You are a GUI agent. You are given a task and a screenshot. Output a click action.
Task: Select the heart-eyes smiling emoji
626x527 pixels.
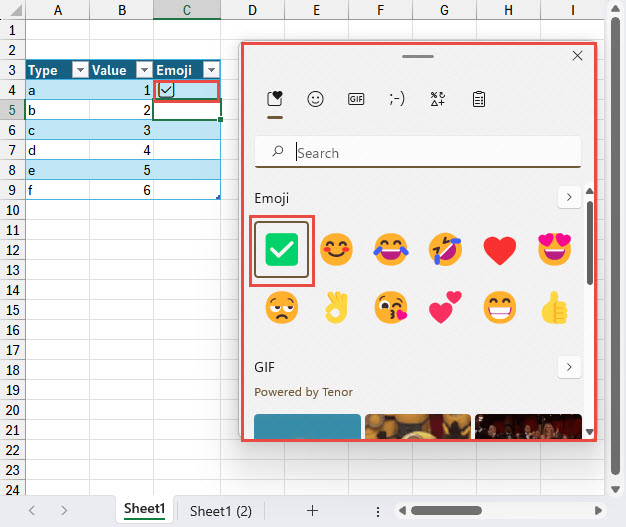[x=555, y=250]
